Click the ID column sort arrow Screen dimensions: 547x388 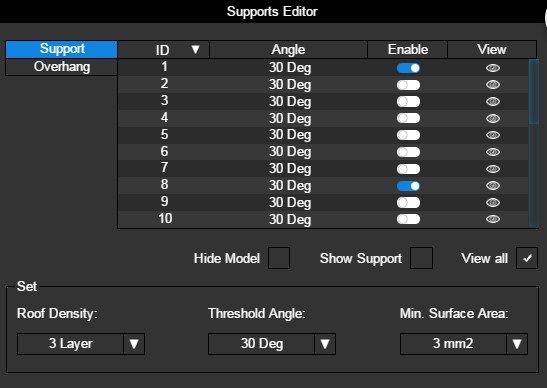point(195,50)
